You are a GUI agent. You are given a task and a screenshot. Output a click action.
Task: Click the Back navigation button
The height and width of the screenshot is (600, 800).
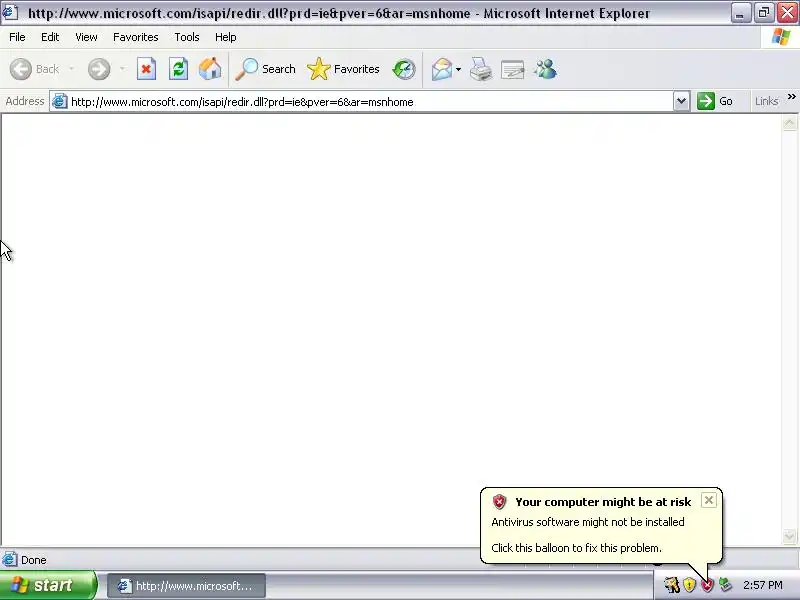35,69
